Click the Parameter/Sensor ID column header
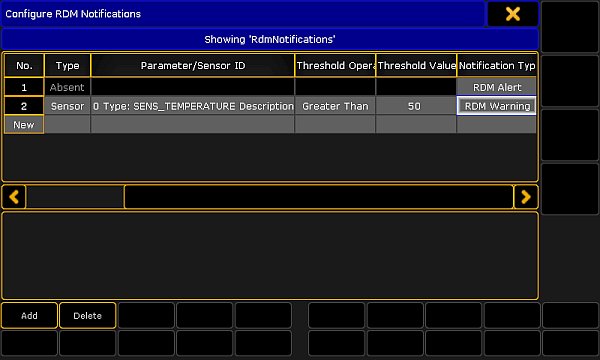 [x=193, y=65]
